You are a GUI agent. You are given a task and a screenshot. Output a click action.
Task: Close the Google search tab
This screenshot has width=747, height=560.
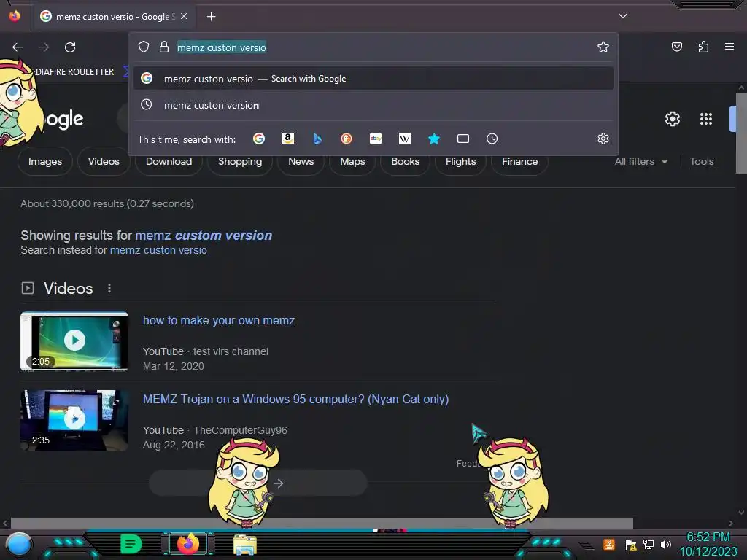click(x=184, y=16)
